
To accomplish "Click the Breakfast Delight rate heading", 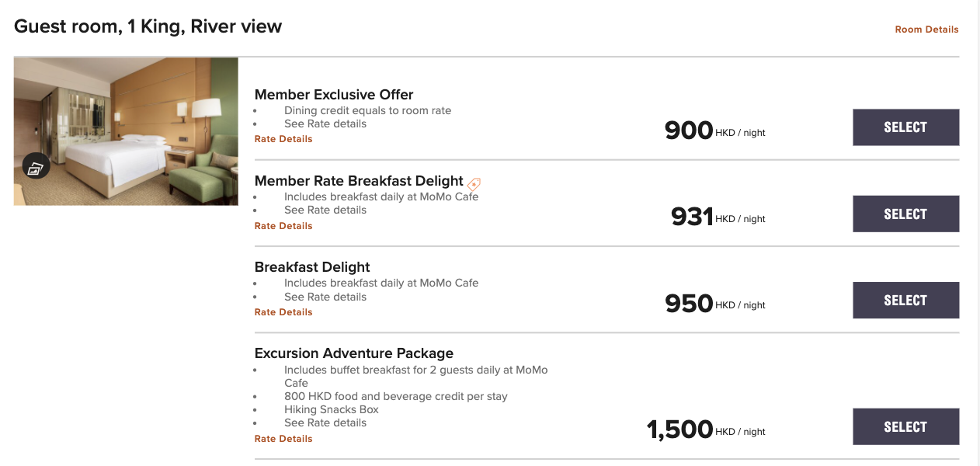I will (x=312, y=267).
